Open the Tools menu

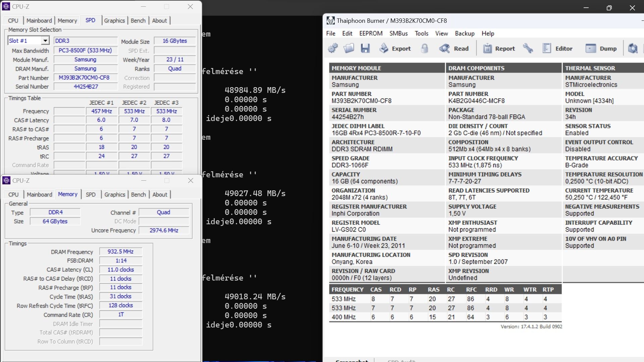pyautogui.click(x=421, y=34)
